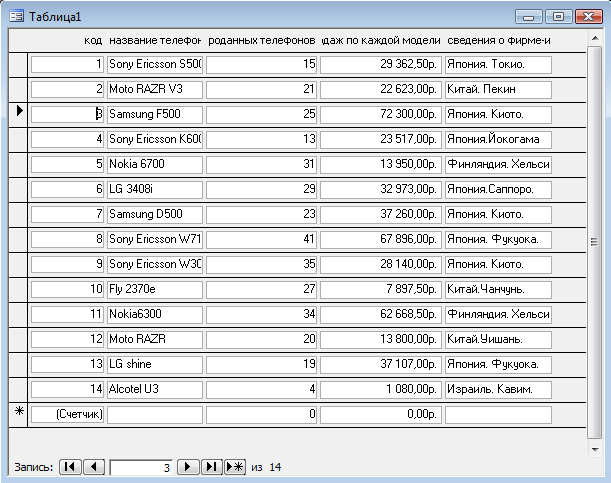Select row selector of Alcotel U3 record

pos(18,390)
